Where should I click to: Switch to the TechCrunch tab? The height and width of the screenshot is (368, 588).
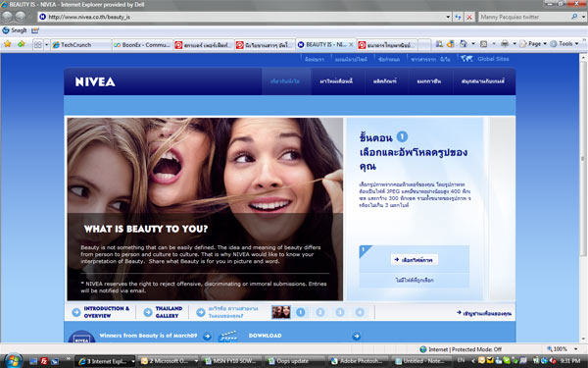[x=80, y=45]
